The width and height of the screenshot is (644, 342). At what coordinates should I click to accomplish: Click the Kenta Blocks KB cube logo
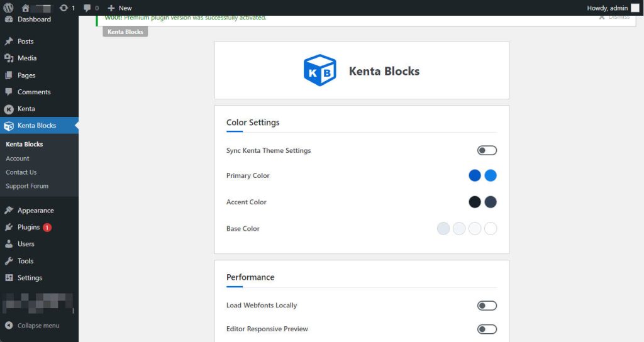pos(320,70)
